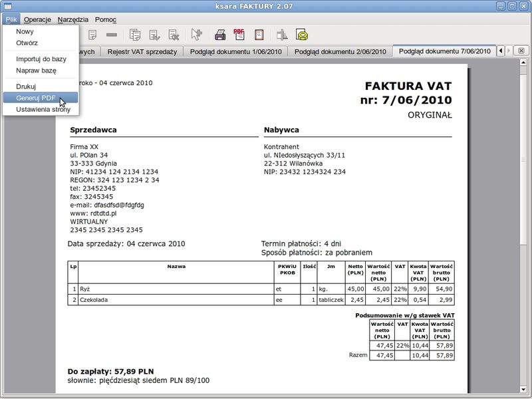Viewport: 532px width, 399px height.
Task: Choose Drukuj in the Plik menu
Action: [26, 86]
